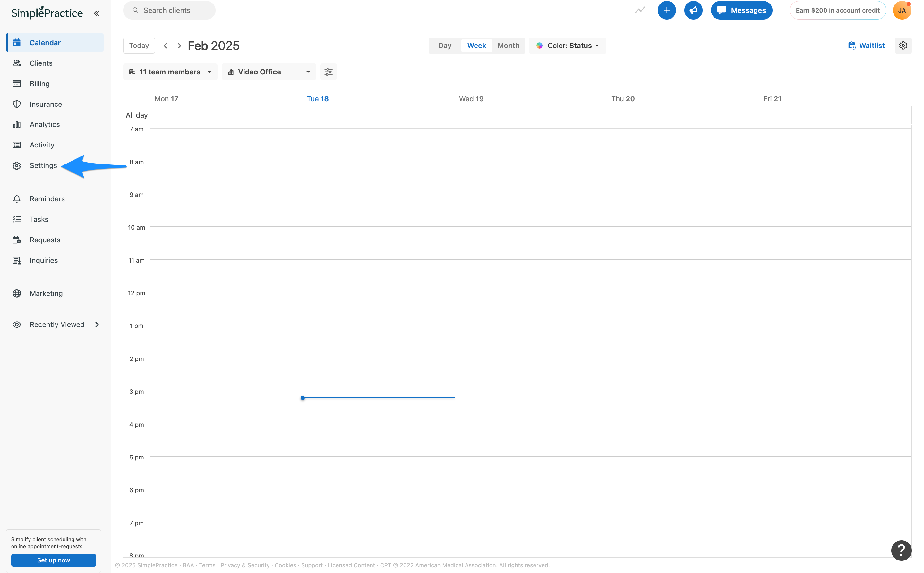Switch to Week view
Image resolution: width=924 pixels, height=573 pixels.
[476, 46]
